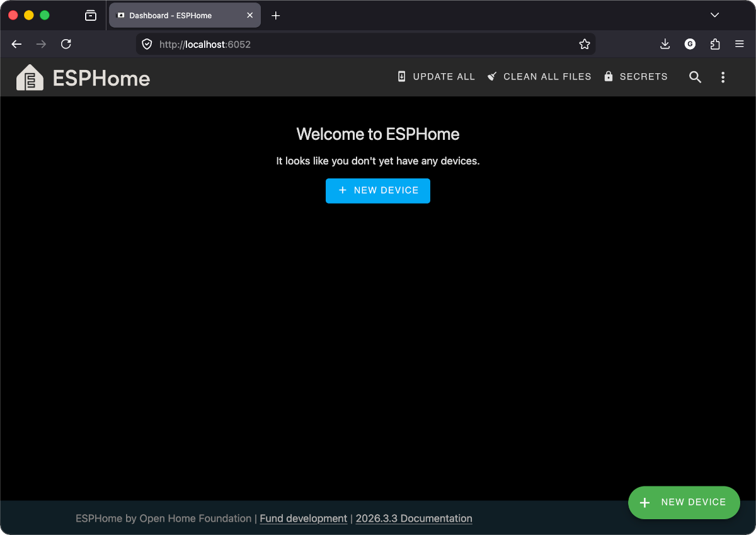The height and width of the screenshot is (535, 756).
Task: Reload the page
Action: pyautogui.click(x=66, y=44)
